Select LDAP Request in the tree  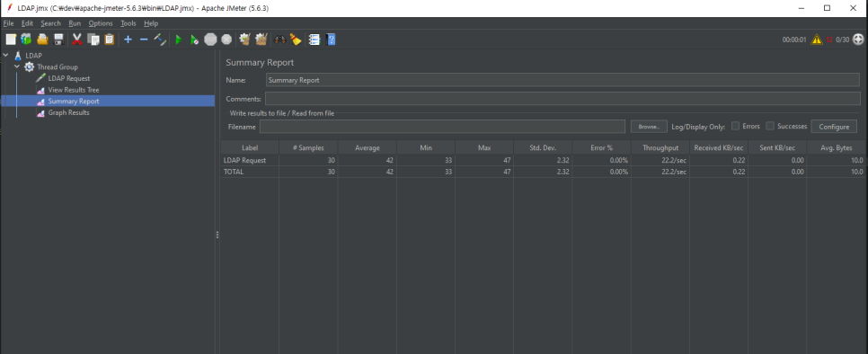point(68,78)
